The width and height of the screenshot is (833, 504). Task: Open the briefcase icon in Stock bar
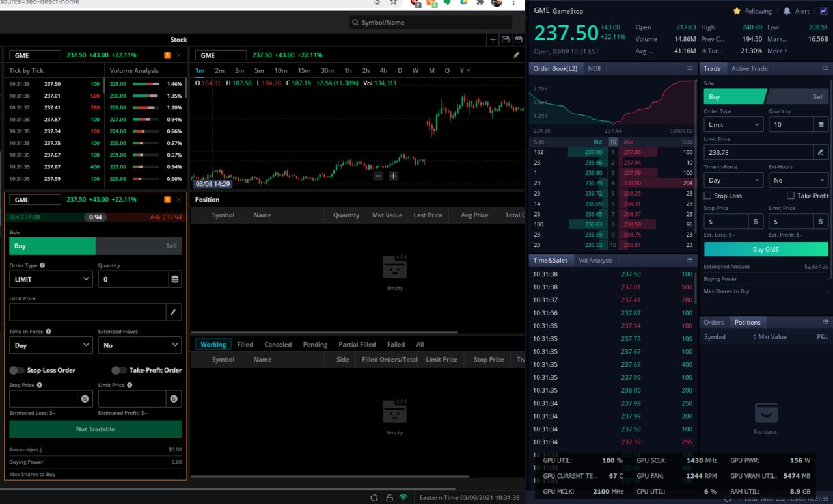[x=518, y=40]
